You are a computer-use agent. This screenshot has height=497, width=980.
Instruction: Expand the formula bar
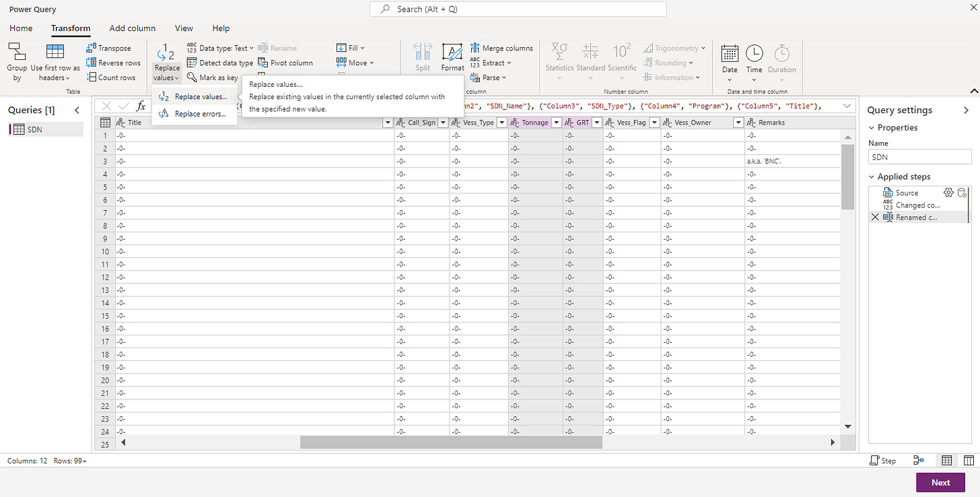pyautogui.click(x=846, y=106)
